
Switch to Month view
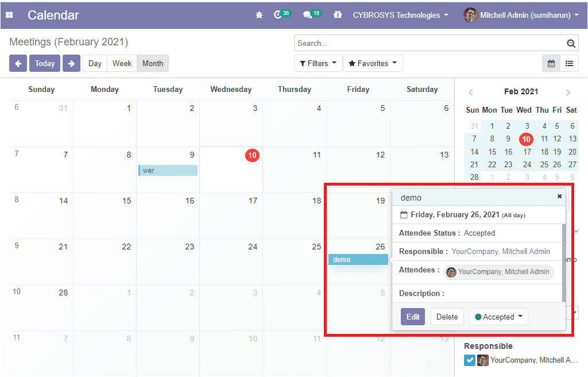pyautogui.click(x=153, y=63)
